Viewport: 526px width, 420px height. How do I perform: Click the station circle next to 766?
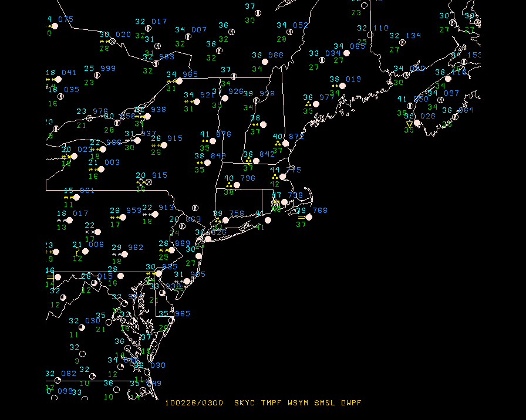click(x=309, y=217)
